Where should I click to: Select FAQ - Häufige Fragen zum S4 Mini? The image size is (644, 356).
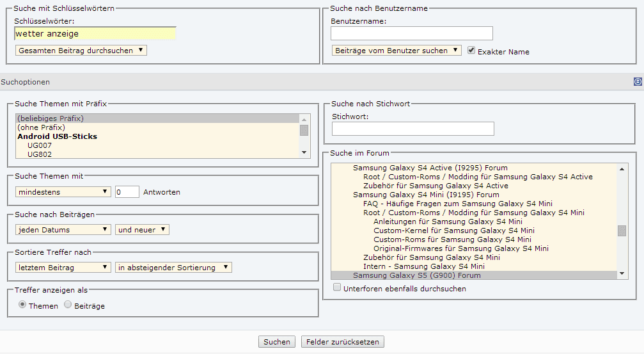click(x=474, y=204)
